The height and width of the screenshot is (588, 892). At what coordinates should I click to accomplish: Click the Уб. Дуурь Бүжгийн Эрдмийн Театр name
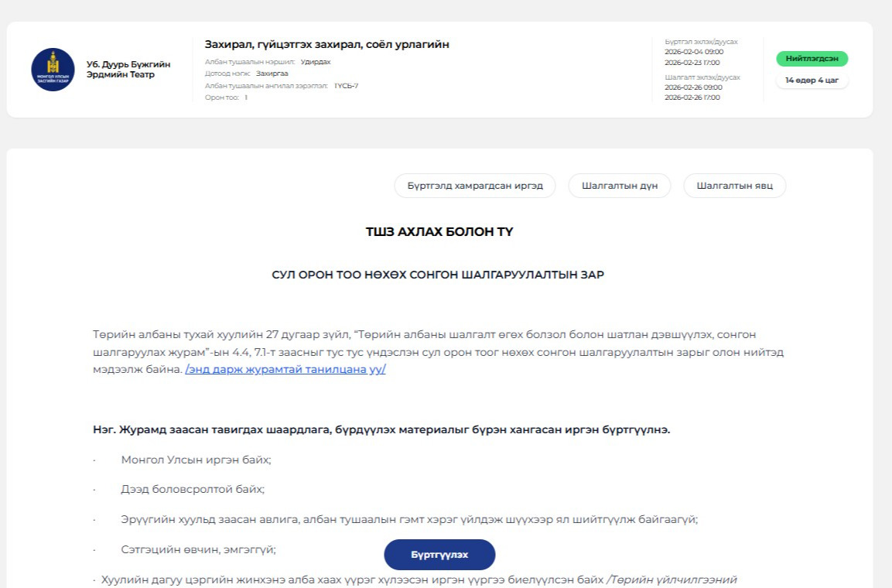click(x=128, y=70)
